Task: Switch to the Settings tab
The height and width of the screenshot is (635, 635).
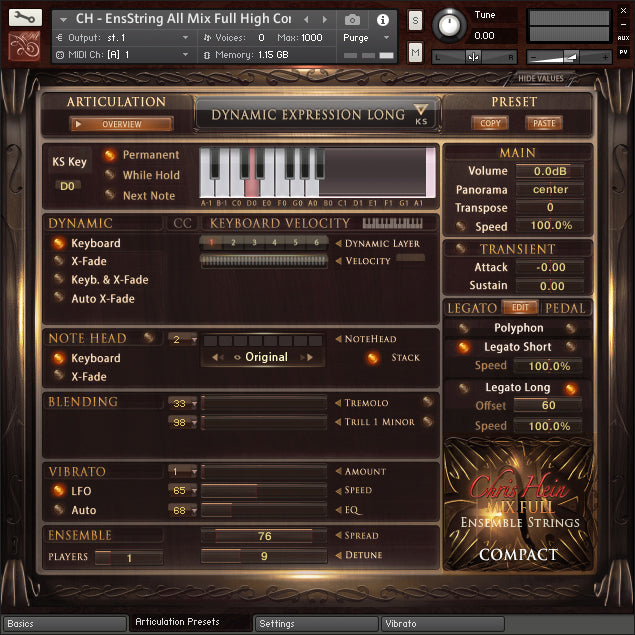Action: tap(314, 624)
